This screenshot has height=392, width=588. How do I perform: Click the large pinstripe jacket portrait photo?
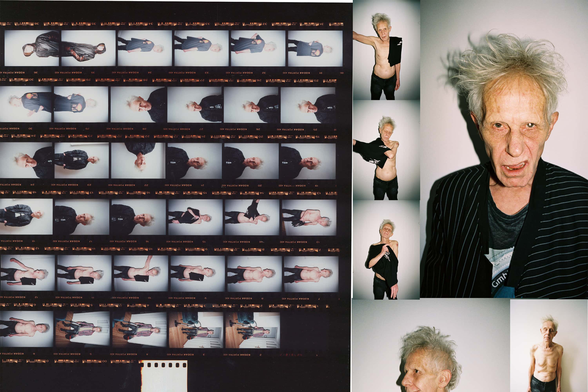(x=504, y=150)
